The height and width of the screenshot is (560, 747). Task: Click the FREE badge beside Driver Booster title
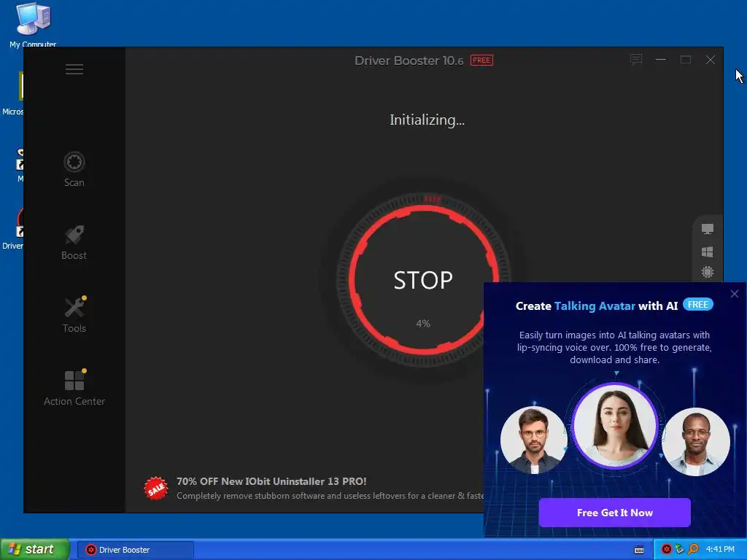[481, 60]
